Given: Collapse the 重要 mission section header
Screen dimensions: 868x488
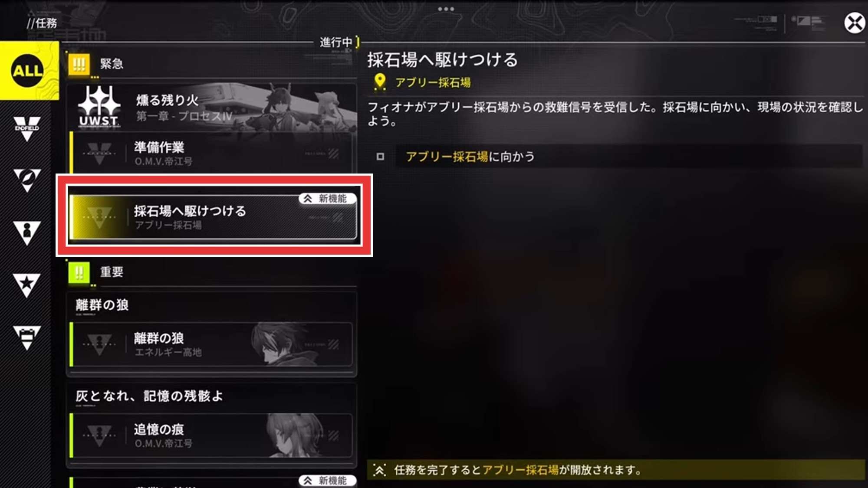Looking at the screenshot, I should click(x=212, y=272).
